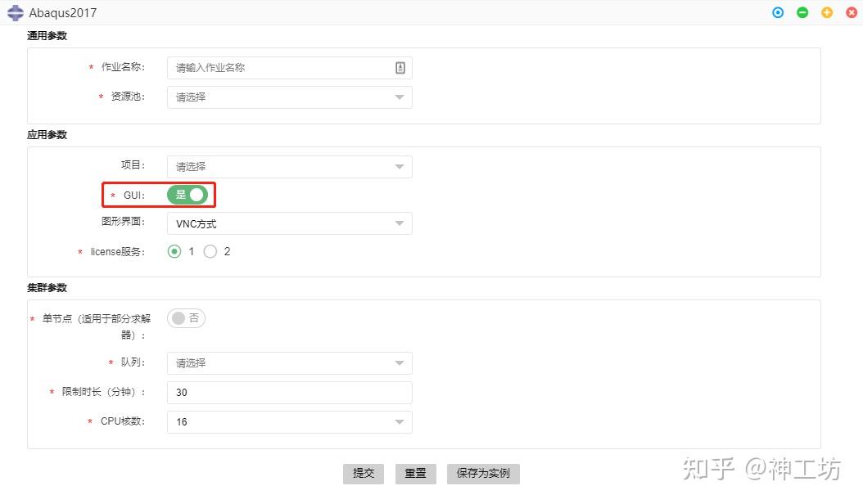Click the yellow plus window icon

(827, 12)
